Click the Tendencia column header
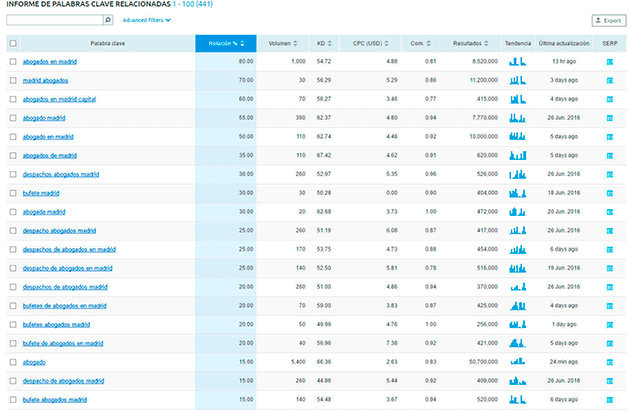Viewport: 630px width, 410px height. coord(518,43)
